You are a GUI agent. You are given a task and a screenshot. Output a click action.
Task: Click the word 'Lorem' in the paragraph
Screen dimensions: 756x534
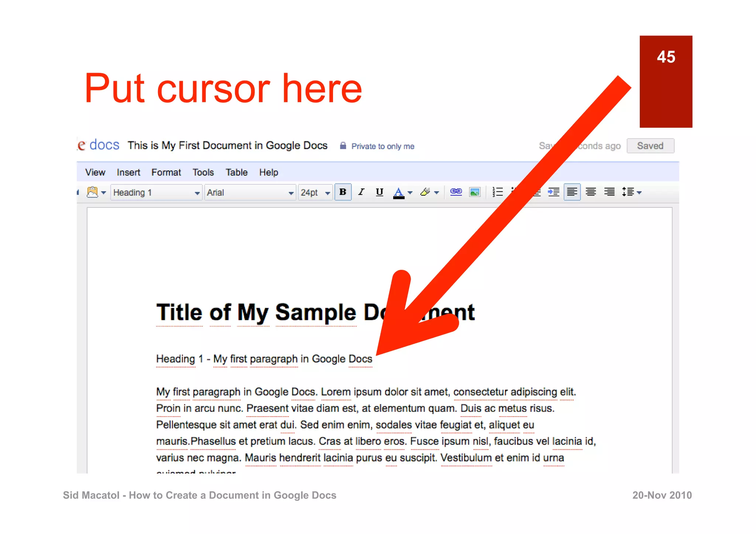tap(336, 392)
